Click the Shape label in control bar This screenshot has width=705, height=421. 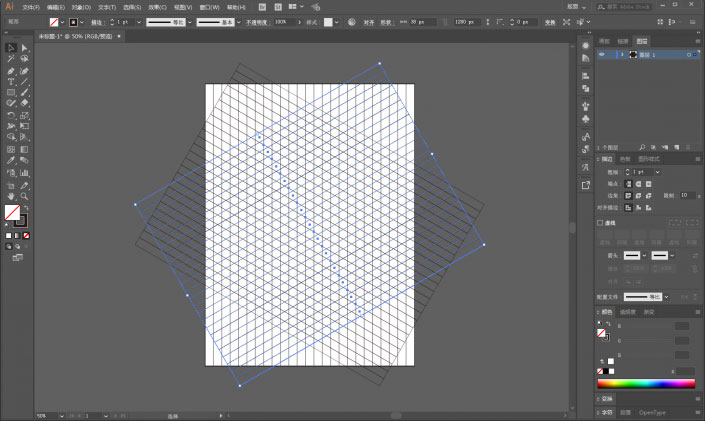click(386, 22)
